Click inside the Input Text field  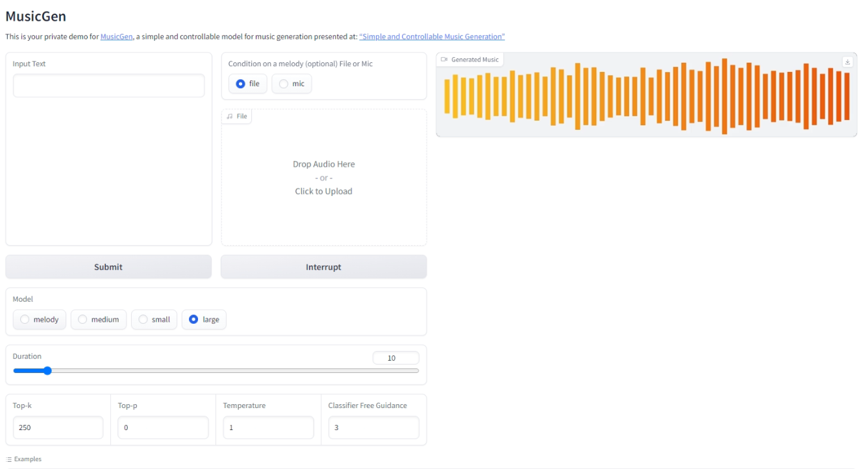pos(108,85)
